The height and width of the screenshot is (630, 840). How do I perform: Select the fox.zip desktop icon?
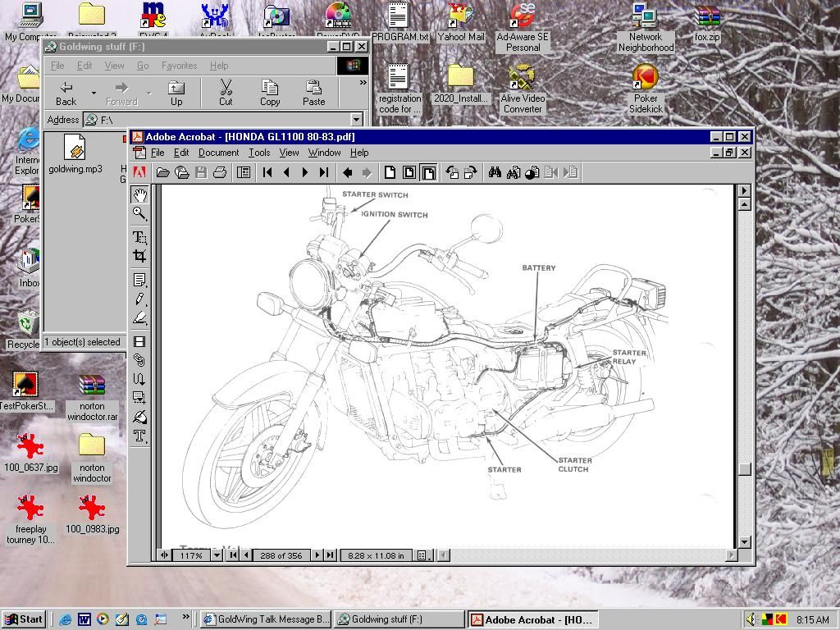(x=706, y=22)
